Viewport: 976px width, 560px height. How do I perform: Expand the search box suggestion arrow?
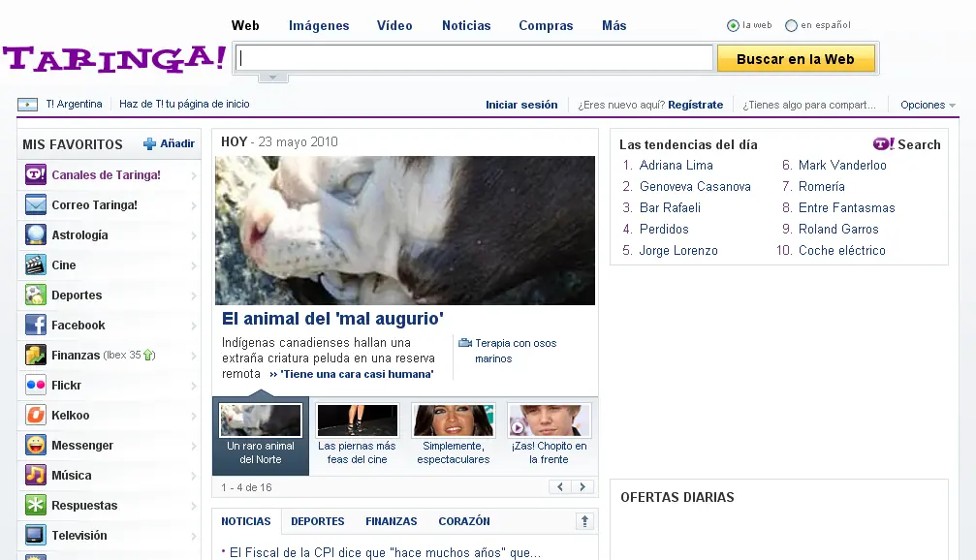click(272, 78)
